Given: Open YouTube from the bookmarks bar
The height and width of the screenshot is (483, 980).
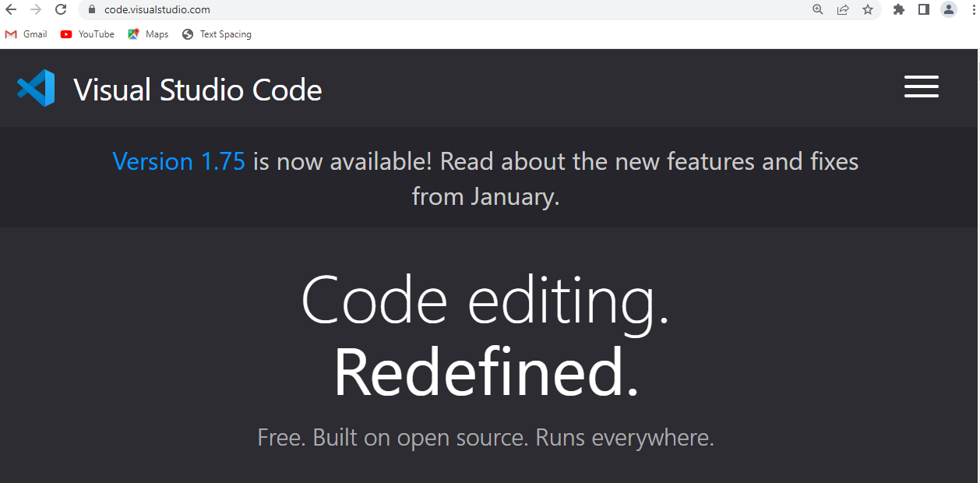Looking at the screenshot, I should [86, 34].
